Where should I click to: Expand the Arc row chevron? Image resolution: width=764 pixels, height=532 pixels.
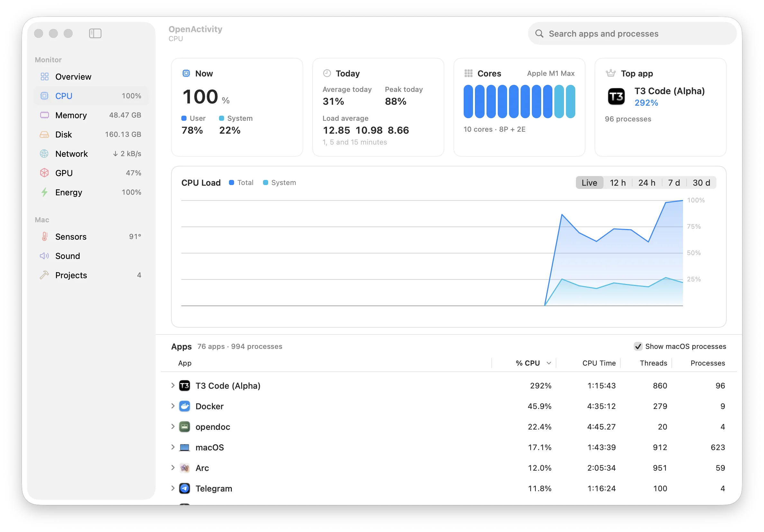(x=173, y=468)
